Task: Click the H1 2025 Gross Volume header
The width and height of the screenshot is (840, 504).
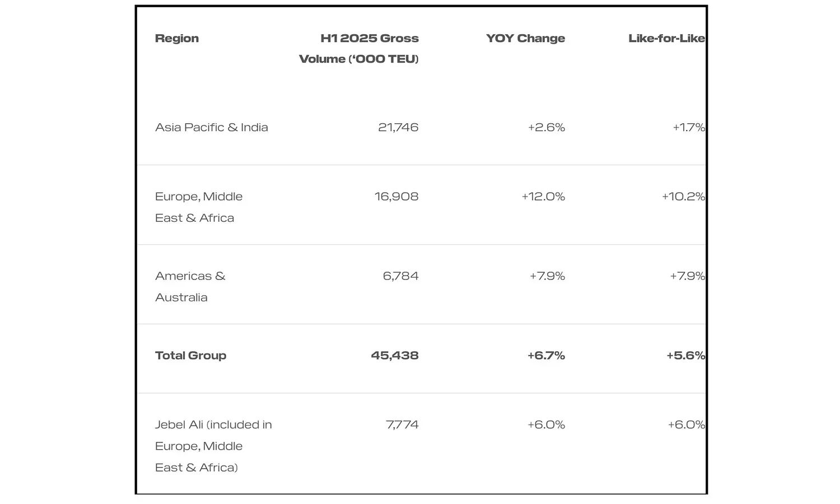Action: [x=359, y=48]
